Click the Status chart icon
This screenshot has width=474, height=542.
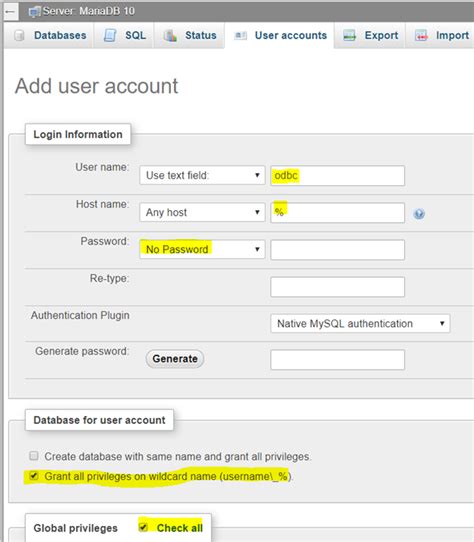click(170, 35)
